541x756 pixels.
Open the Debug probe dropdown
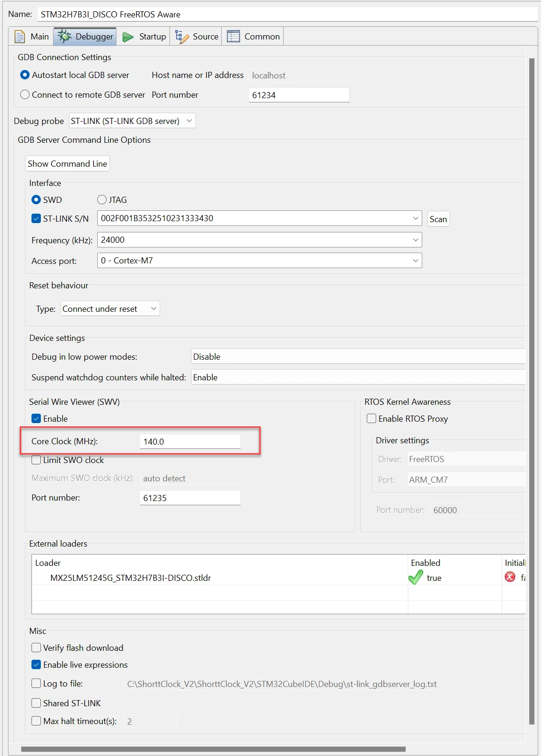132,121
